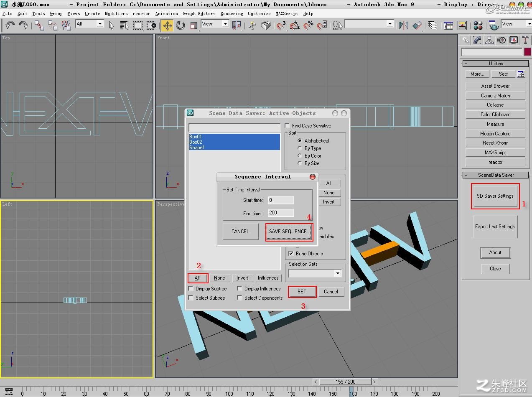The image size is (532, 397).
Task: Toggle the Window/Crossing selection icon
Action: (x=152, y=25)
